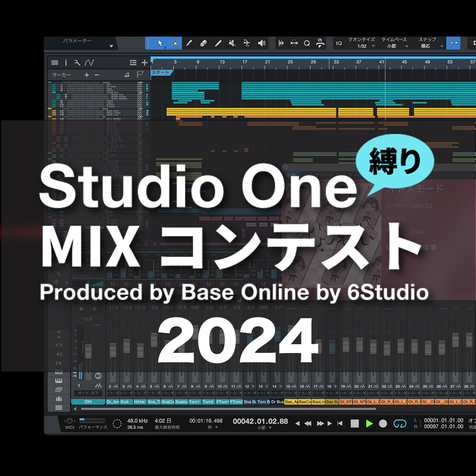This screenshot has width=476, height=476.
Task: Select the Tom1 channel label
Action: (194, 402)
